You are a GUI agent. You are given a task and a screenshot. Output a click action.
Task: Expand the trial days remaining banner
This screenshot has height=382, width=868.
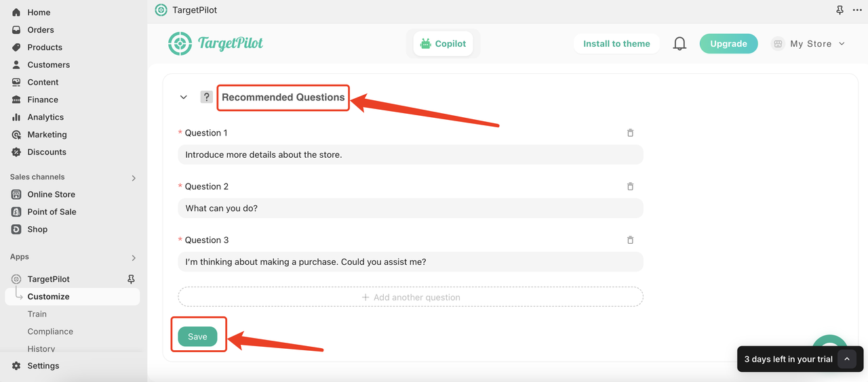click(846, 359)
